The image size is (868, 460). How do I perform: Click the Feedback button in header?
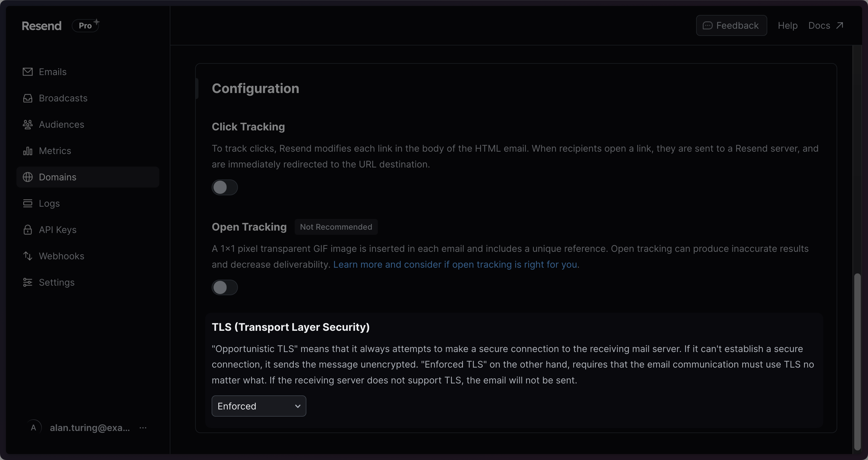click(x=731, y=25)
